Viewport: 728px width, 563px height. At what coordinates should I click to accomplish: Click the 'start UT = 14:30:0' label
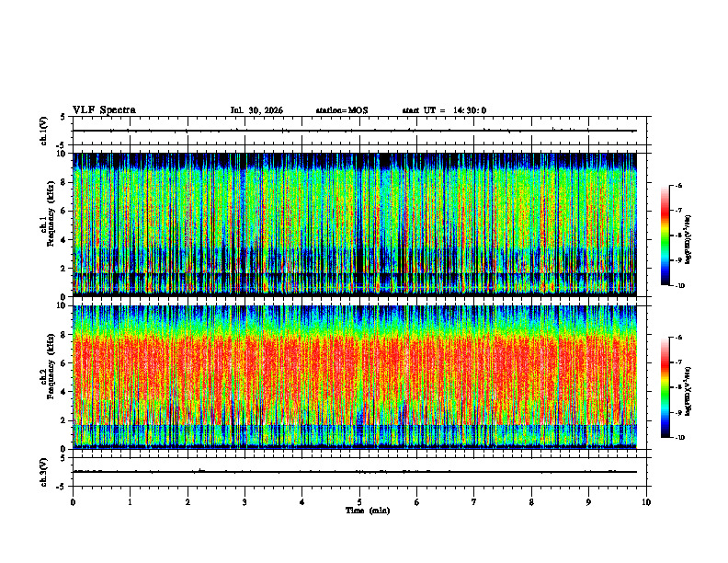point(444,110)
